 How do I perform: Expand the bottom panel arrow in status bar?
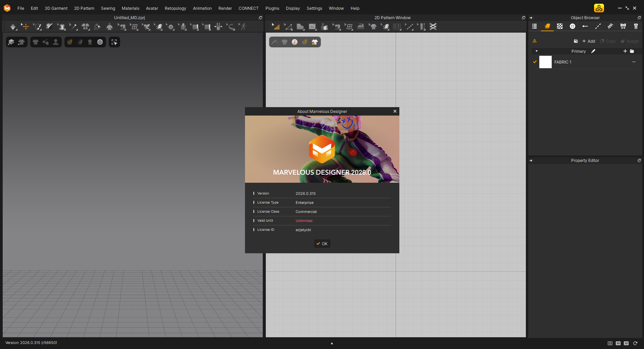pyautogui.click(x=332, y=343)
